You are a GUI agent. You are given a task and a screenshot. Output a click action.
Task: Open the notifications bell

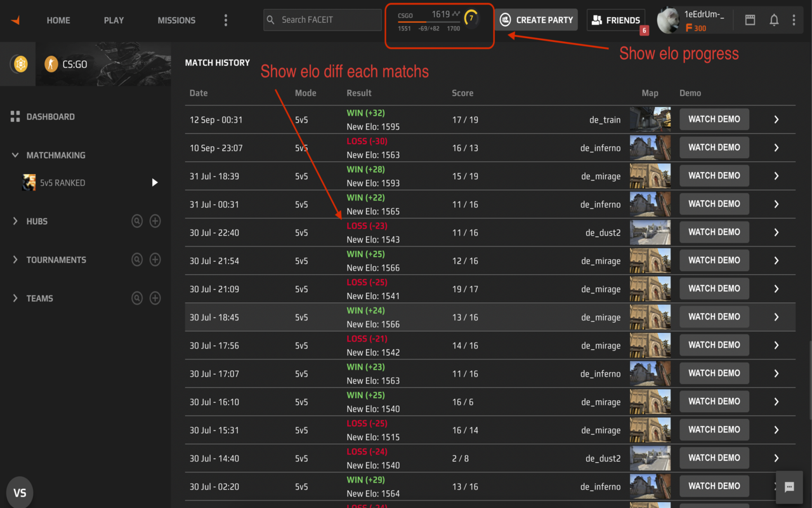(x=774, y=20)
